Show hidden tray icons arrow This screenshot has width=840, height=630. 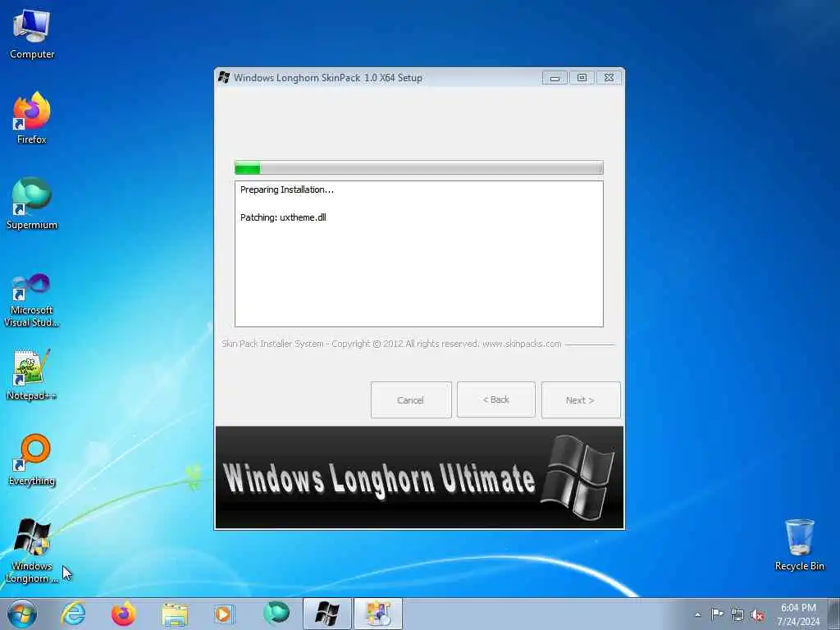tap(697, 614)
